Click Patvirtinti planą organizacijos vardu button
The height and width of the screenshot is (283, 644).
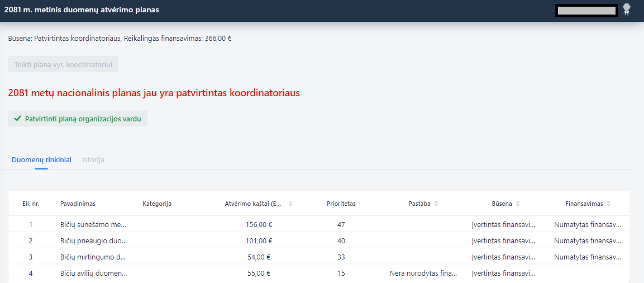(x=78, y=119)
